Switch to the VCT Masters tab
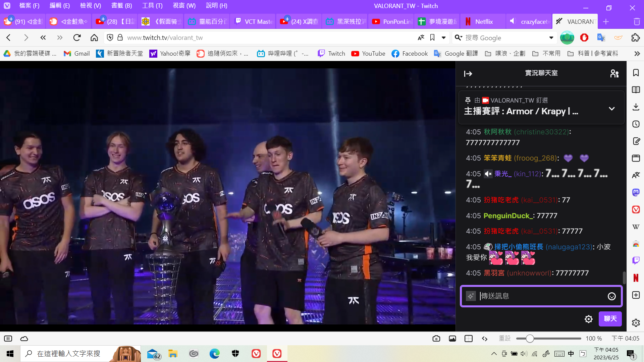Screen dimensions: 644x362 (x=253, y=21)
